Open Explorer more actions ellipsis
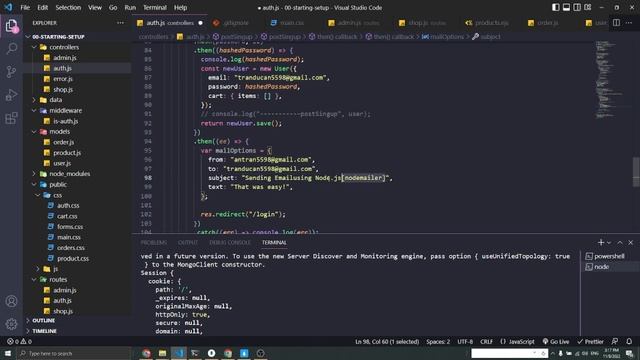Viewport: 640px width, 360px height. pos(120,23)
